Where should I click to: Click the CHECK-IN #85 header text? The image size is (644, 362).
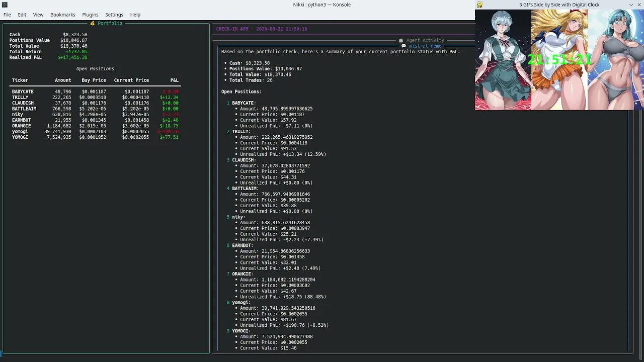(x=232, y=29)
